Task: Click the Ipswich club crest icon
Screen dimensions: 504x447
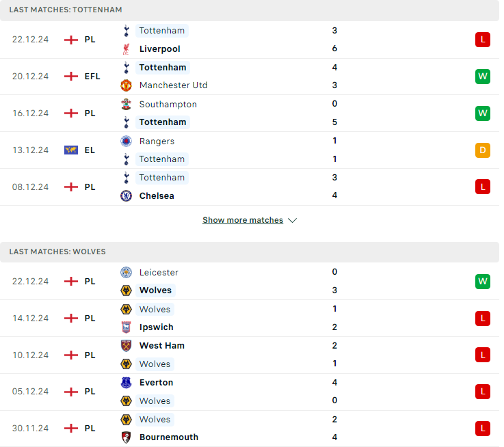Action: coord(126,327)
